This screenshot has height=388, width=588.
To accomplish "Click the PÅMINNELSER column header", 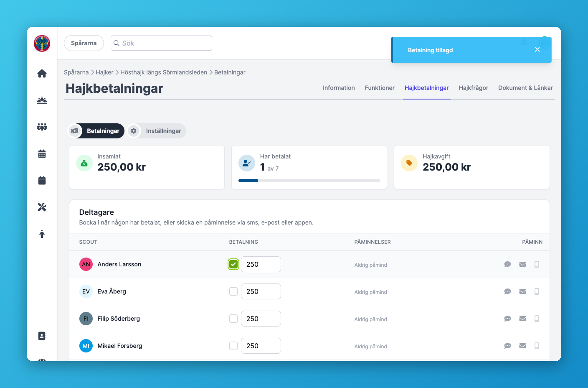I will coord(373,242).
